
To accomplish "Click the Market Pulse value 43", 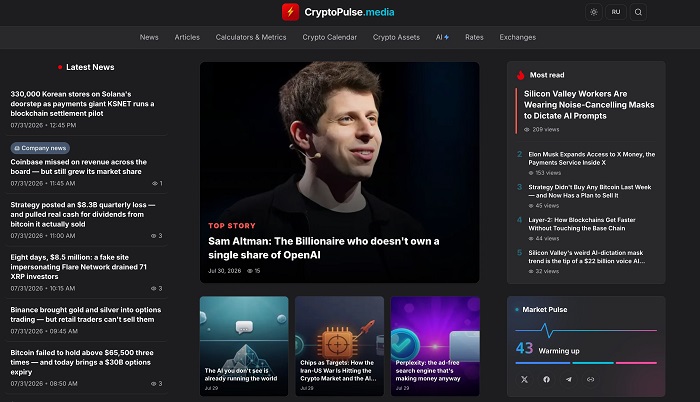I will [x=525, y=348].
